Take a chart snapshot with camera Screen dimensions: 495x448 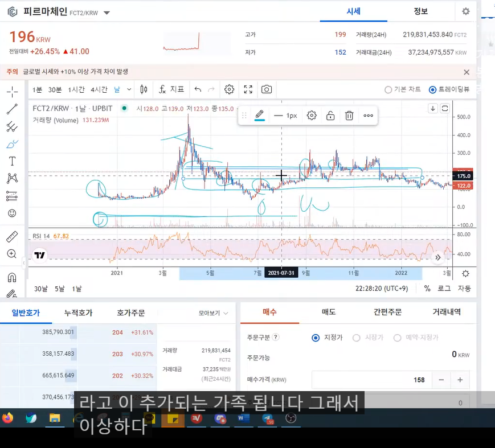click(267, 89)
